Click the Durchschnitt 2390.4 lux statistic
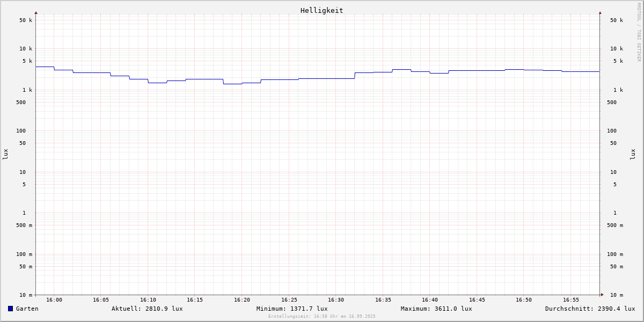This screenshot has height=322, width=644. pos(590,309)
